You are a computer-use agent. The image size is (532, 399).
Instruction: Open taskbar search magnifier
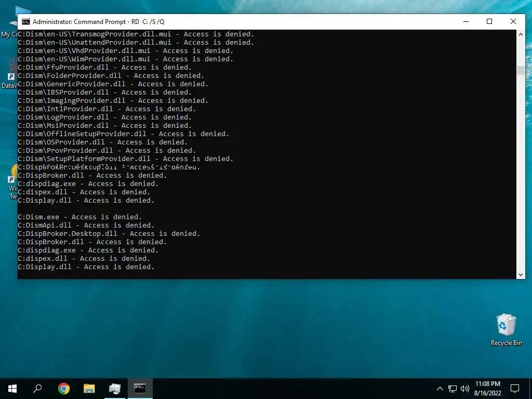(x=37, y=389)
